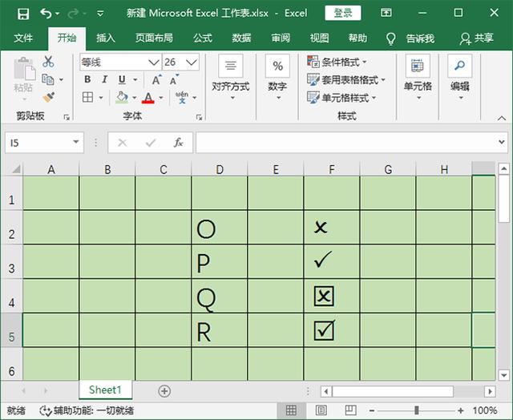Open 套用表格格式 table formats

pyautogui.click(x=346, y=79)
